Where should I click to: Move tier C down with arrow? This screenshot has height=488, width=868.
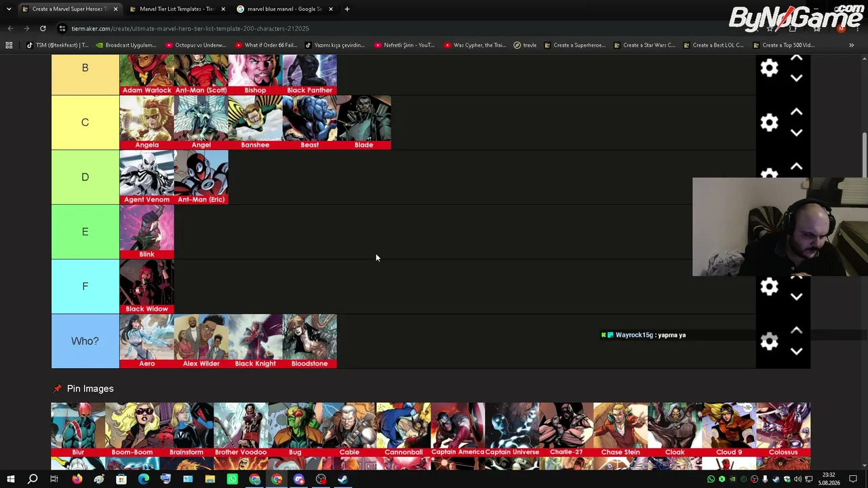[x=797, y=133]
